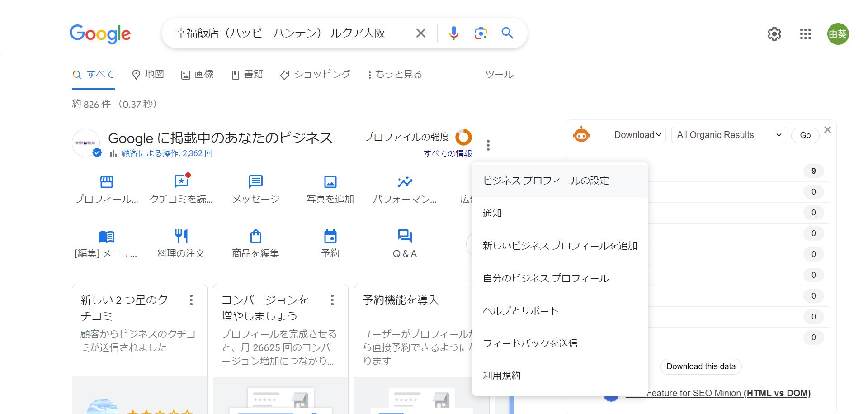Click the Go button
868x414 pixels.
(805, 135)
